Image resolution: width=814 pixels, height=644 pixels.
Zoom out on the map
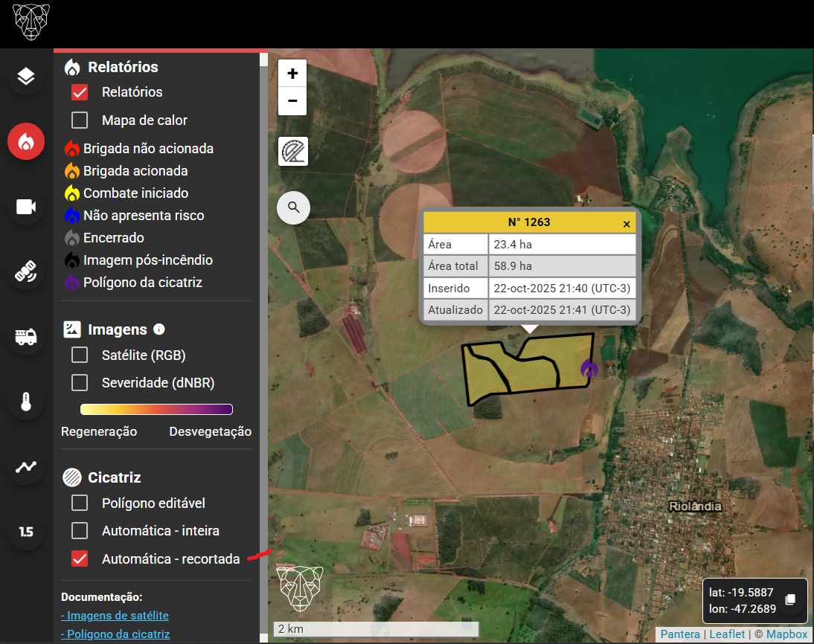pos(292,101)
